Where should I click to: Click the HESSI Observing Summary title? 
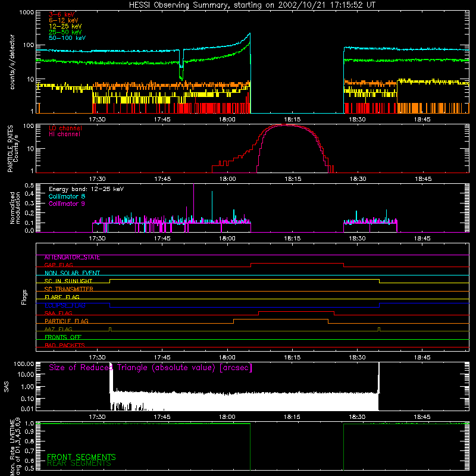click(x=252, y=5)
